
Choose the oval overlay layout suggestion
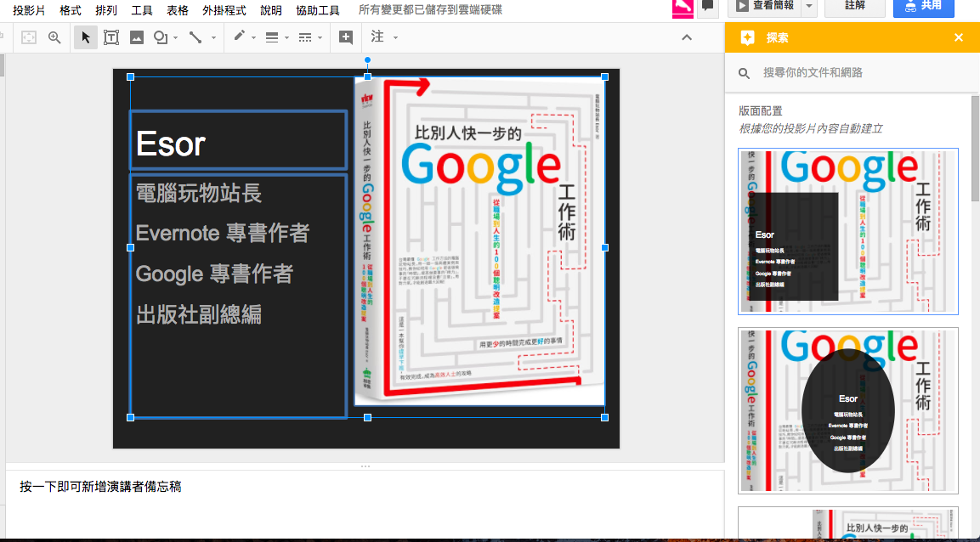click(848, 411)
